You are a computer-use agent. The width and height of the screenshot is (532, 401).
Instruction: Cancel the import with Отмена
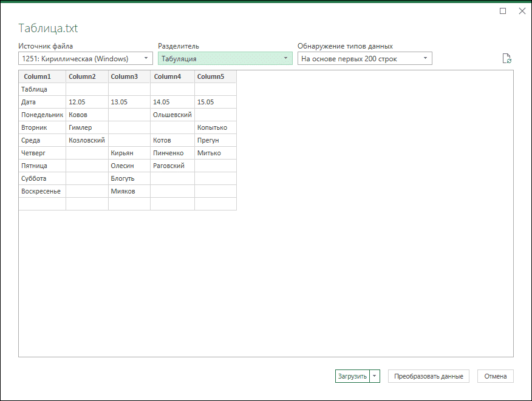495,376
